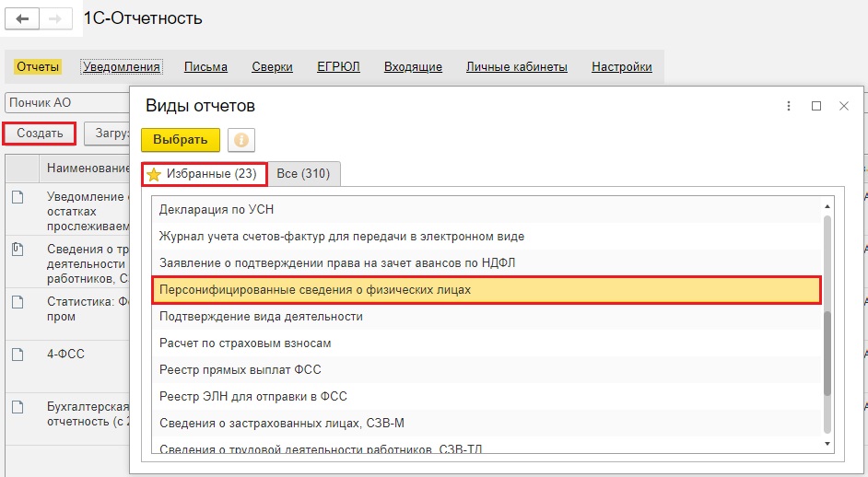This screenshot has height=477, width=868.
Task: Open the ЕГРЮЛ section
Action: click(x=338, y=67)
